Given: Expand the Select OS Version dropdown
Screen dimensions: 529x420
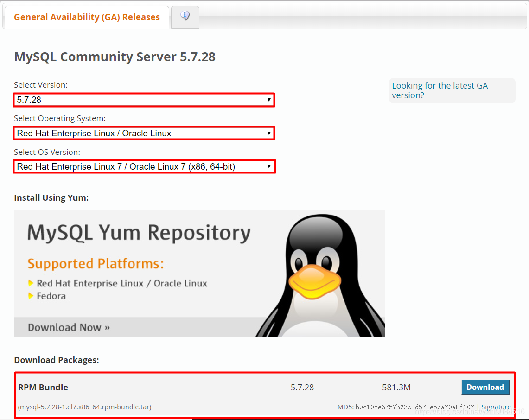Looking at the screenshot, I should (144, 166).
